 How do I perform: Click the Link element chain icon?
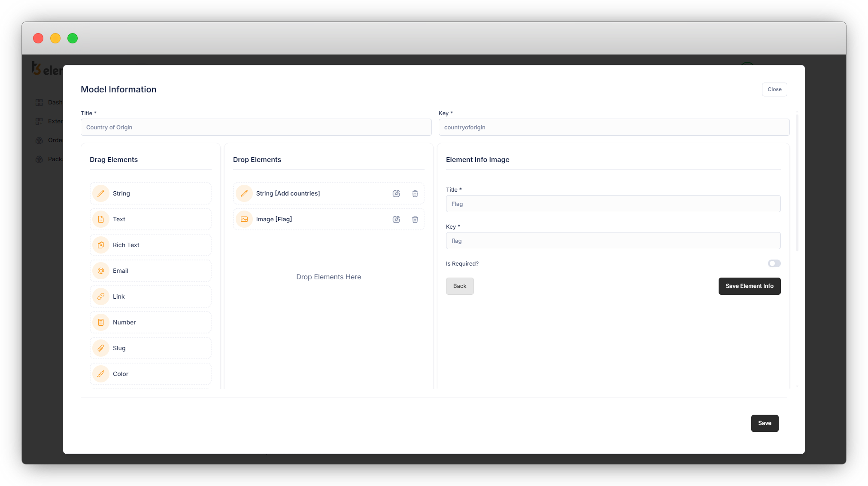pyautogui.click(x=101, y=296)
